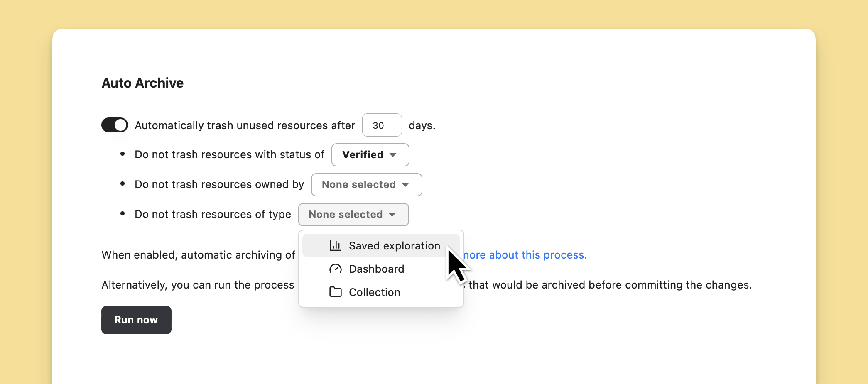Click the 'Do not trash resources of type' text

tap(213, 214)
